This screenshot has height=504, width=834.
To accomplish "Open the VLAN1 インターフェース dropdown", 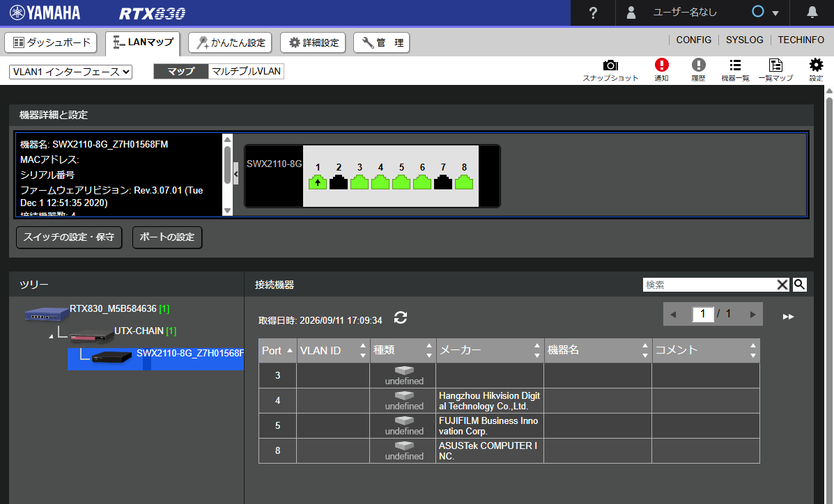I will click(x=71, y=72).
